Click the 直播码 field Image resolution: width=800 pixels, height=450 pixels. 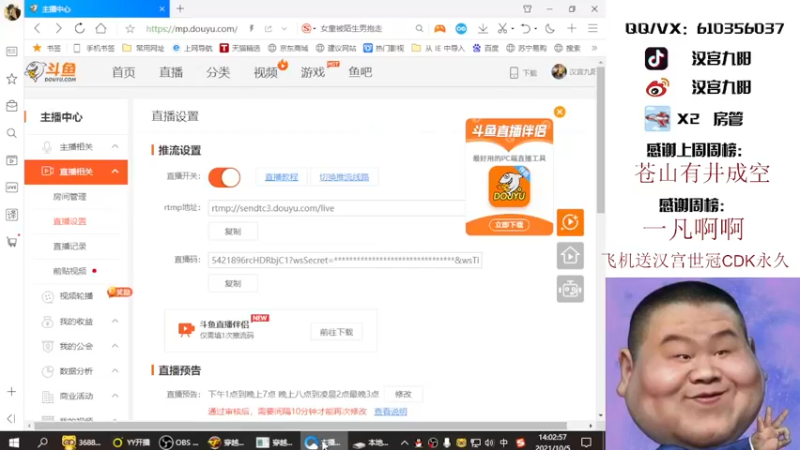pos(345,260)
